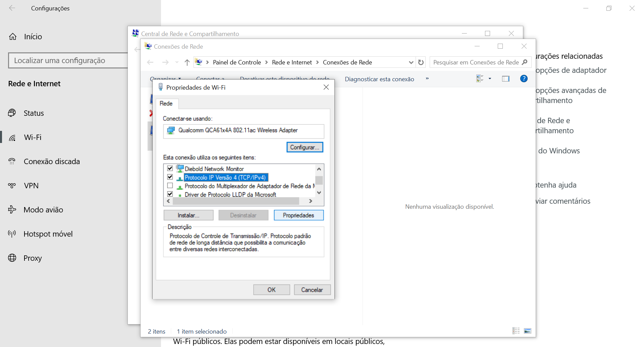644x347 pixels.
Task: Click Rede e Internet breadcrumb
Action: point(292,62)
